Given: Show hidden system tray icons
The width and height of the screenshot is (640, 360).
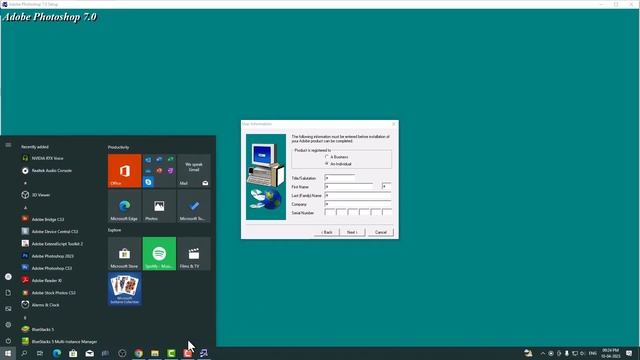Looking at the screenshot, I should 543,353.
